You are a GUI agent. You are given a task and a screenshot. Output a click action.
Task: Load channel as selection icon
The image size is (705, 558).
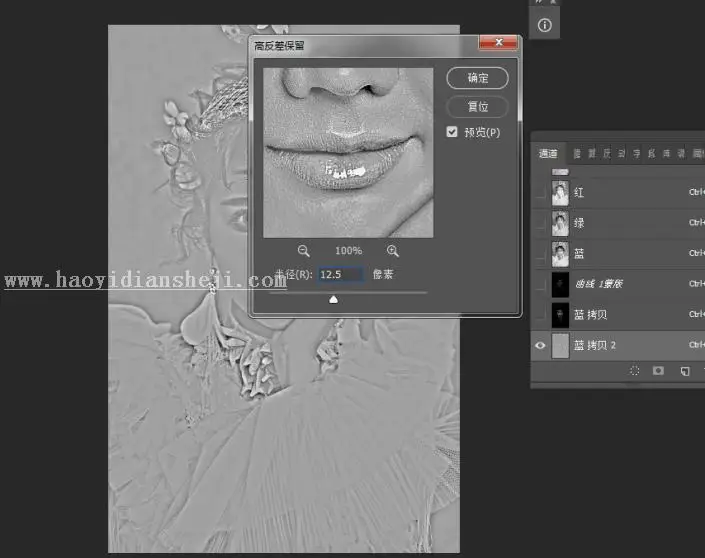point(634,371)
